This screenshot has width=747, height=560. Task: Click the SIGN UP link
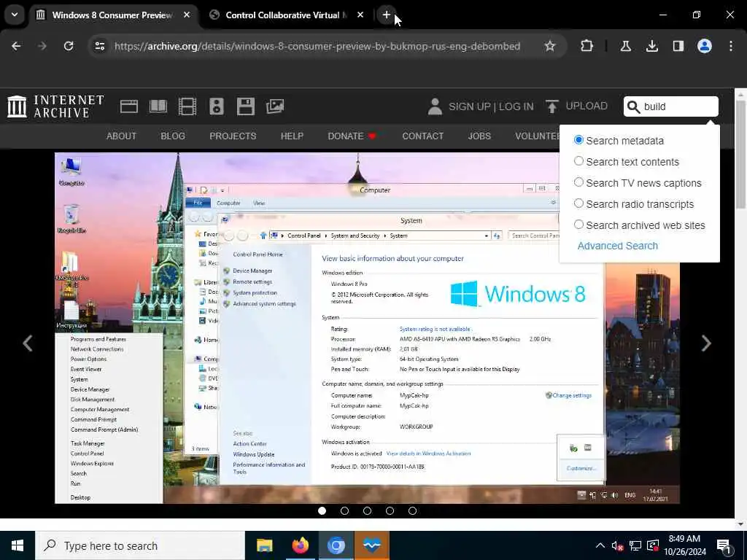point(469,106)
